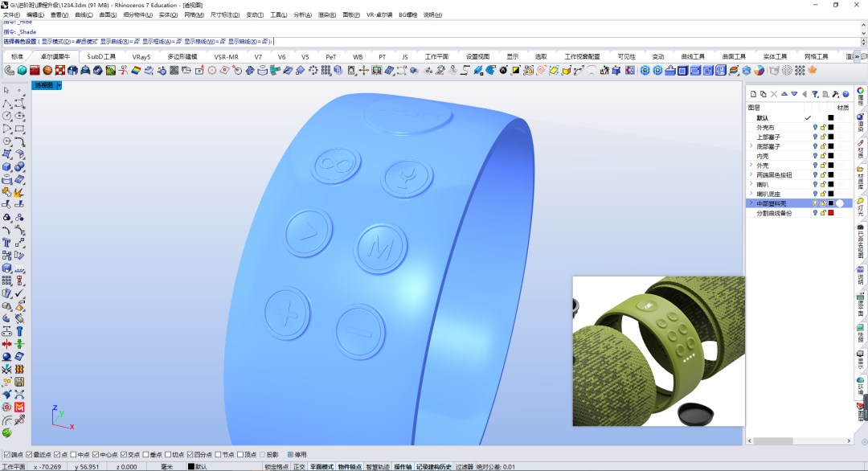Click the new layer icon in layers panel
Image resolution: width=868 pixels, height=471 pixels.
(x=753, y=94)
